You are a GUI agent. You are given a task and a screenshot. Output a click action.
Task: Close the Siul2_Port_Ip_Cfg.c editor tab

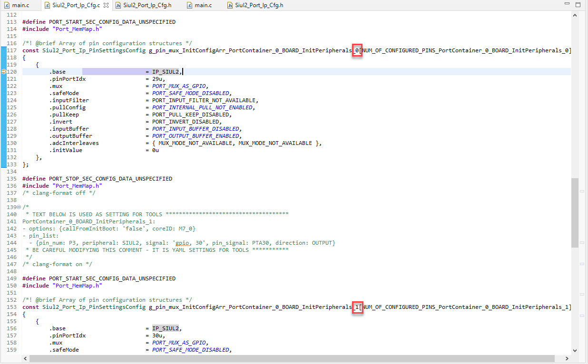pos(106,6)
